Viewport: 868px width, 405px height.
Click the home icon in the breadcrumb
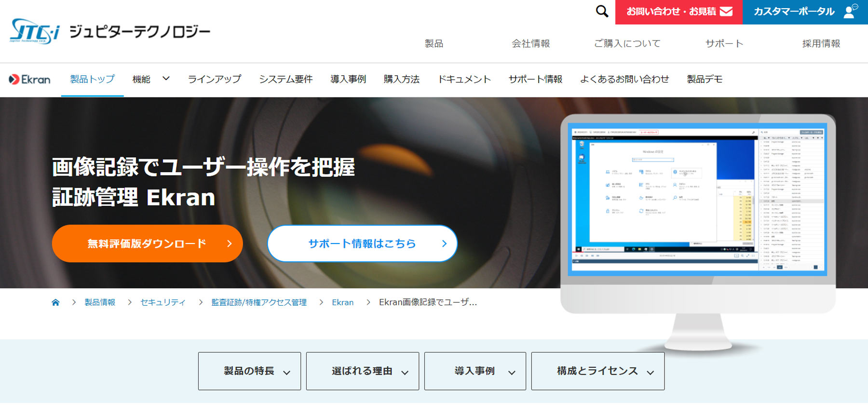coord(55,302)
